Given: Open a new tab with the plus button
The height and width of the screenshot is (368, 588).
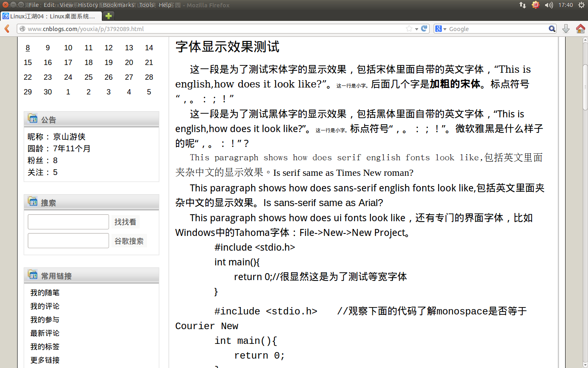Looking at the screenshot, I should tap(108, 16).
